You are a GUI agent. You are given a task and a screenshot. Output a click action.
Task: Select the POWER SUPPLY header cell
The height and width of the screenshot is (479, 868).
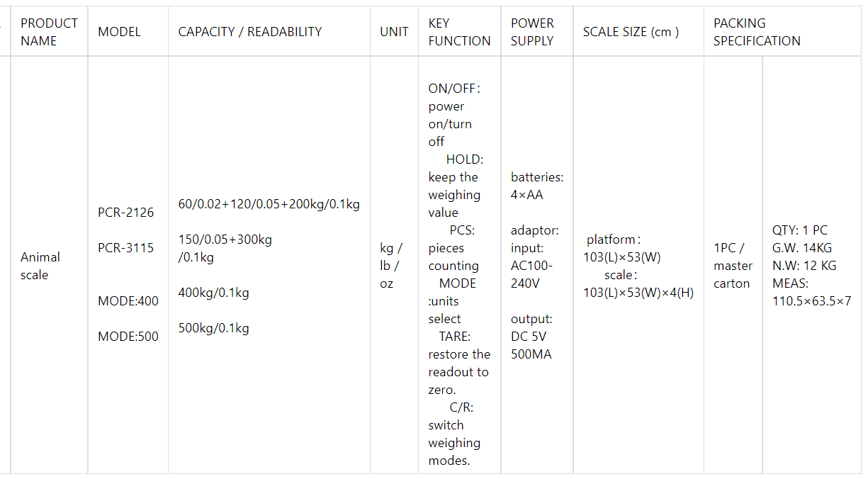532,32
